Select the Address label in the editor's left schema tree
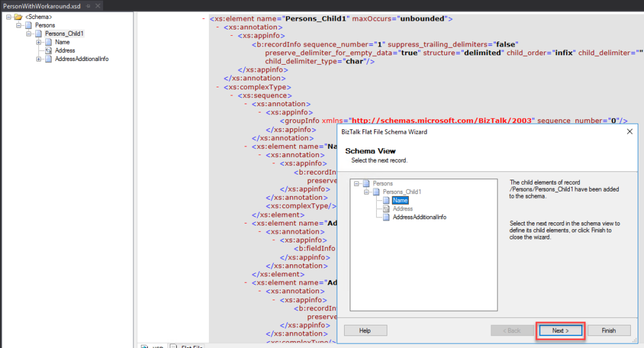The image size is (644, 348). 65,50
